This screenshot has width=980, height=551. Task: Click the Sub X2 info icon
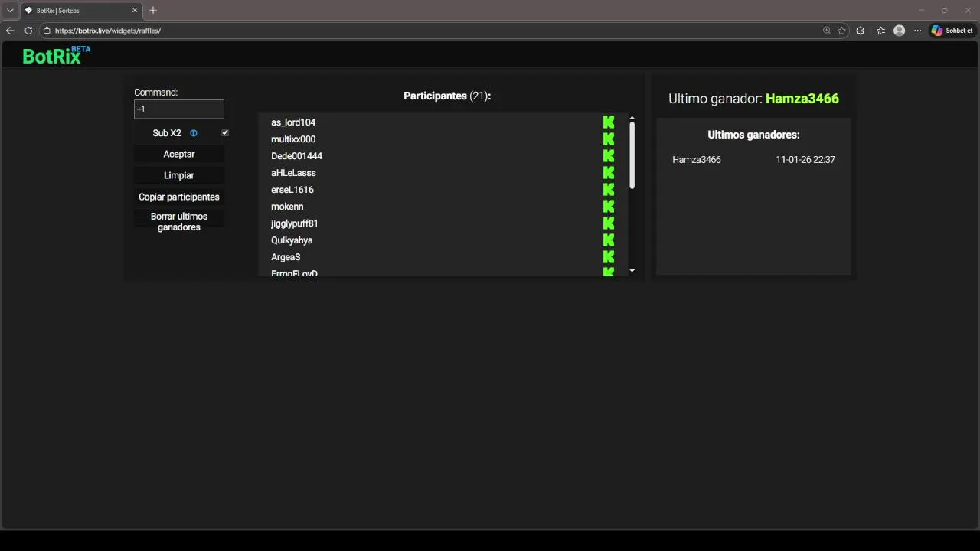[194, 133]
